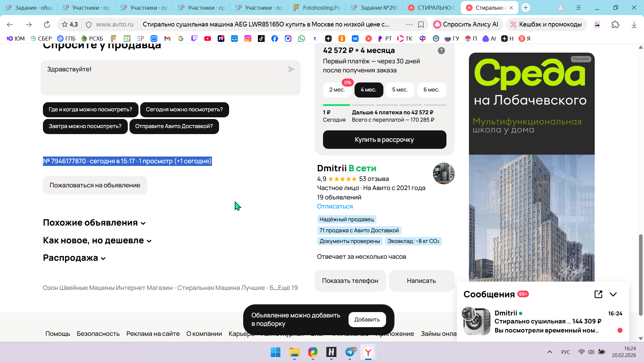Open Telegram from the Windows taskbar
Viewport: 644px width, 362px height.
click(x=350, y=352)
